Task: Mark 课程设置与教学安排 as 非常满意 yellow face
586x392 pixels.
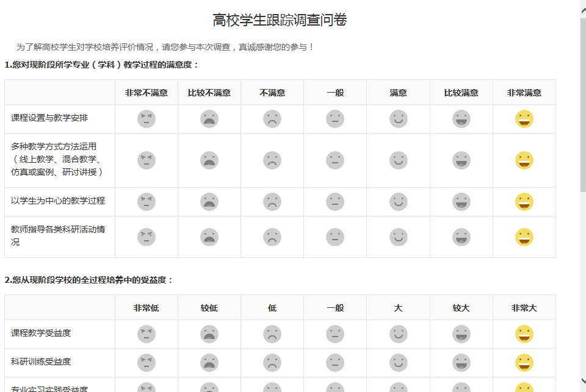Action: tap(524, 119)
